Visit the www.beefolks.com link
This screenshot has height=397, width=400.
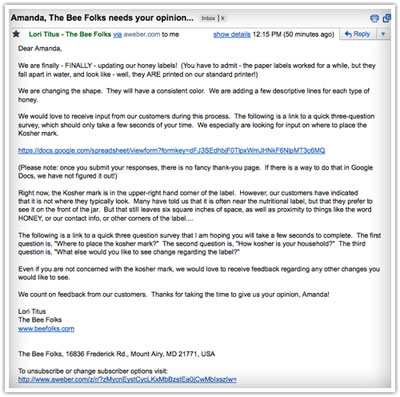[x=46, y=329]
